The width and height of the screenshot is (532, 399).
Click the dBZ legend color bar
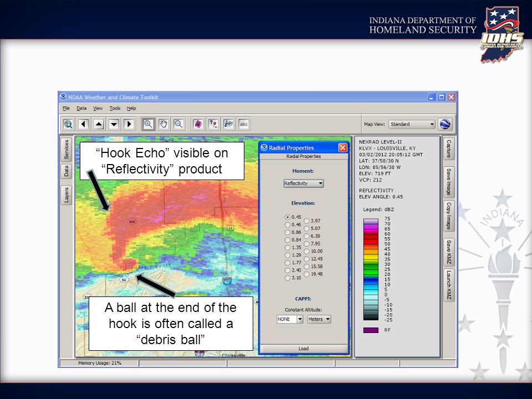point(371,269)
